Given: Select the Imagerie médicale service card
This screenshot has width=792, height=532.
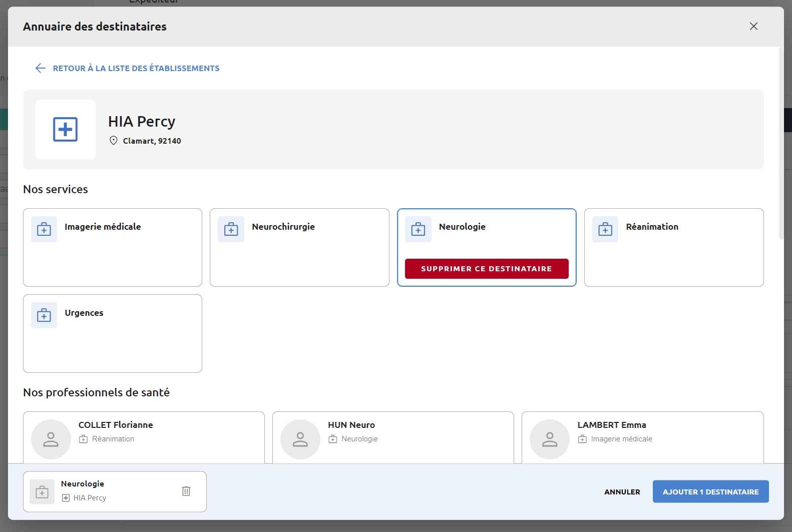Looking at the screenshot, I should (113, 247).
